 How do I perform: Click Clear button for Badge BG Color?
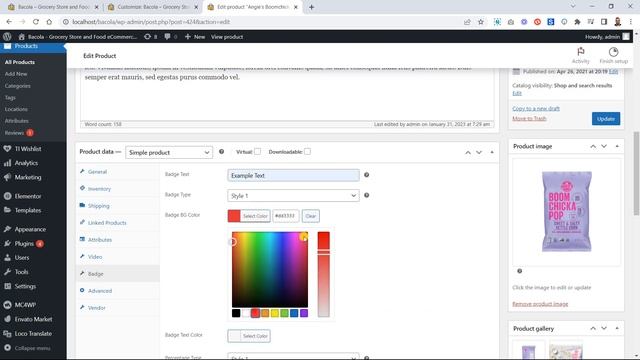coord(311,216)
